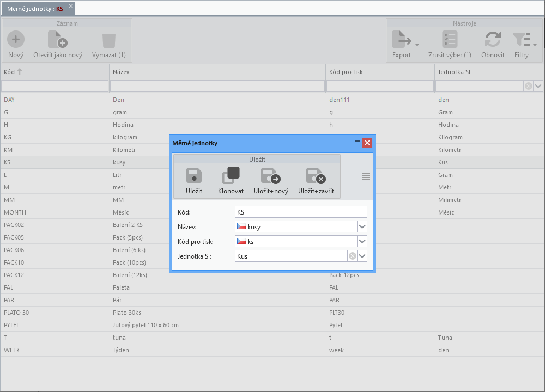Screen dimensions: 545x392
Task: Click Otevřít jako nový icon
Action: (x=58, y=39)
